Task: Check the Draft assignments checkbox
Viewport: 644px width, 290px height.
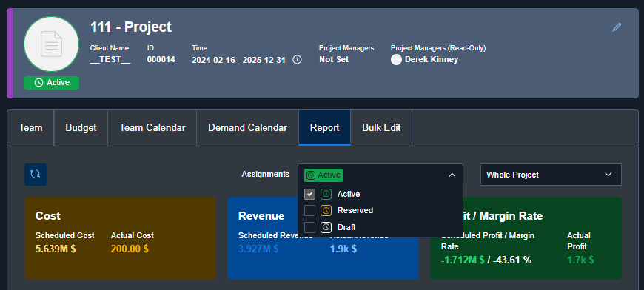Action: 309,227
